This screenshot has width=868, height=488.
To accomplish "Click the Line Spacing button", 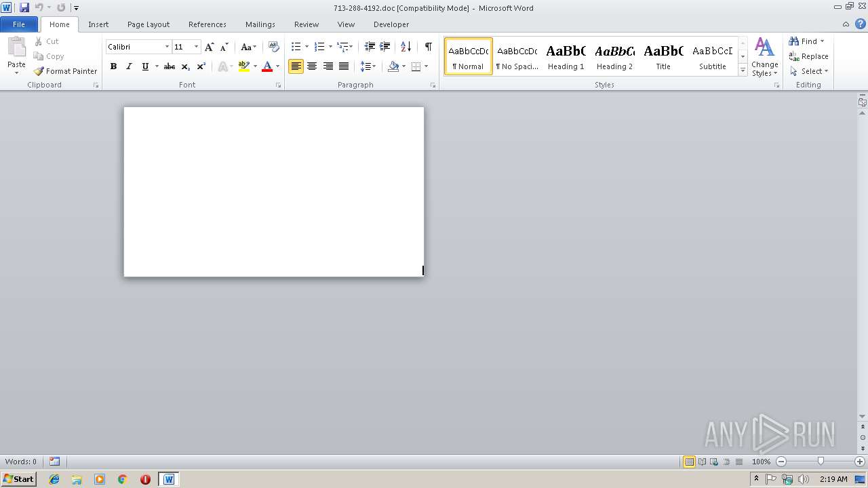I will 368,66.
